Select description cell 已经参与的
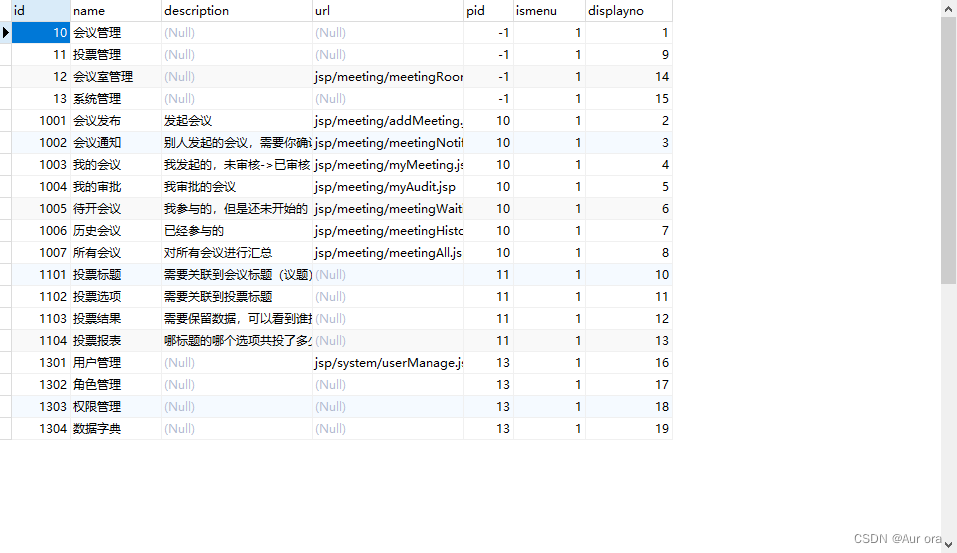The width and height of the screenshot is (957, 553). [237, 231]
